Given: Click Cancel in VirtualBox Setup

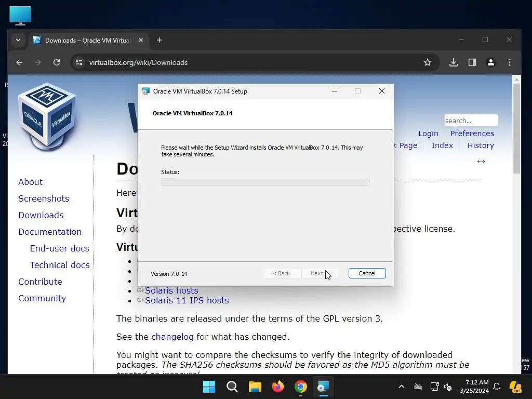Looking at the screenshot, I should pos(367,273).
